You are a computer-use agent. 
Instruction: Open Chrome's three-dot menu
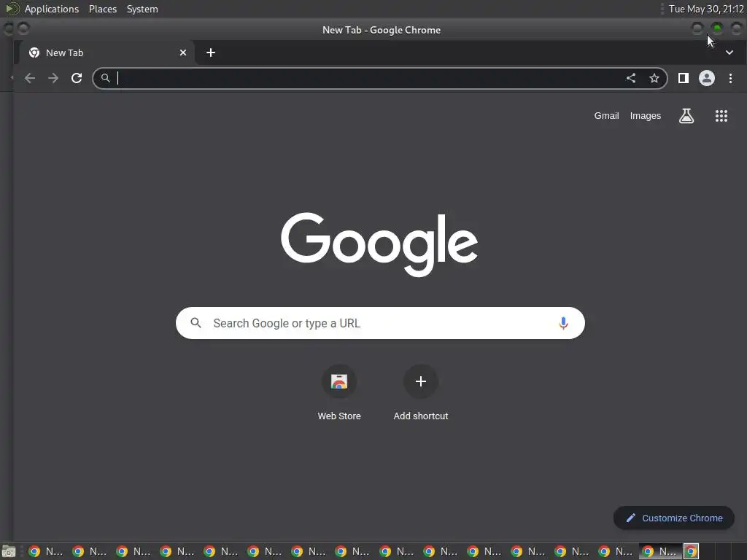(x=730, y=78)
